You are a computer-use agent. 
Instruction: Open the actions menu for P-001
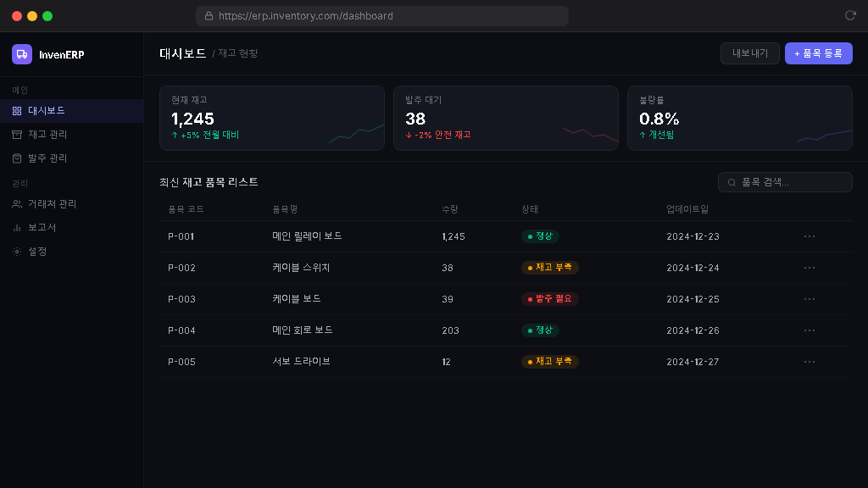click(809, 236)
